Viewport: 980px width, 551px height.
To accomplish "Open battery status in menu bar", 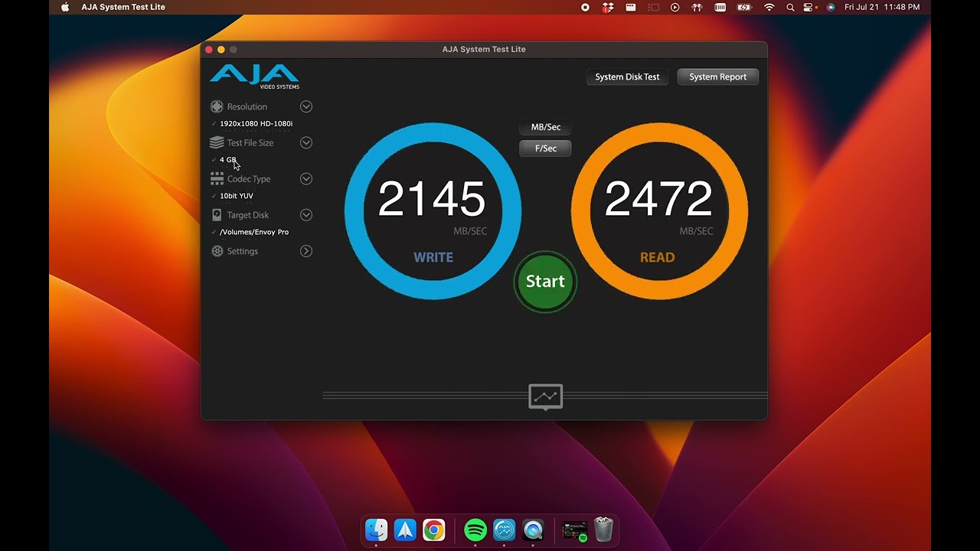I will (x=744, y=7).
